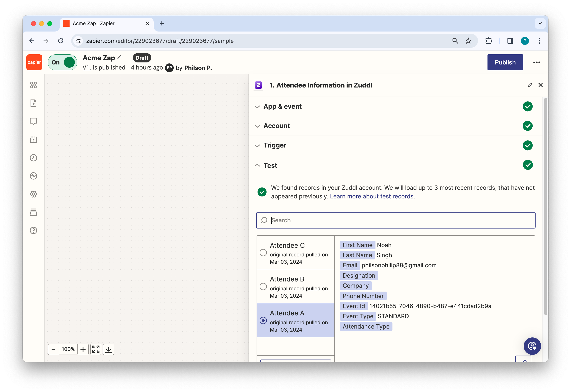Select the Attendee C radio button
The width and height of the screenshot is (571, 392).
(263, 253)
